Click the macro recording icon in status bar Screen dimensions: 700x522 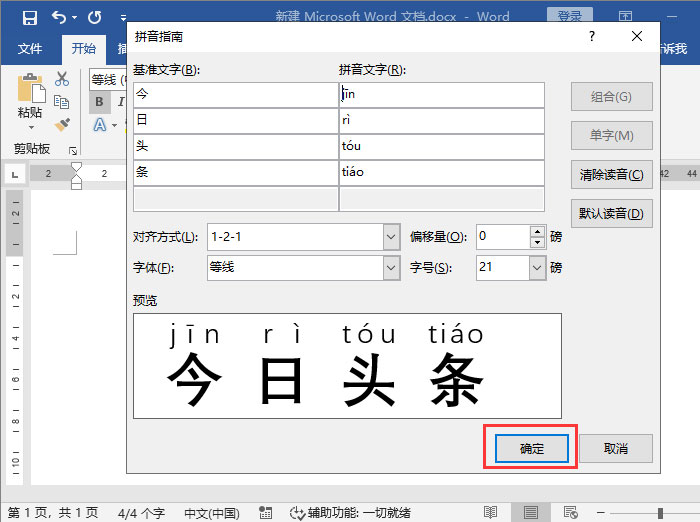click(x=265, y=513)
